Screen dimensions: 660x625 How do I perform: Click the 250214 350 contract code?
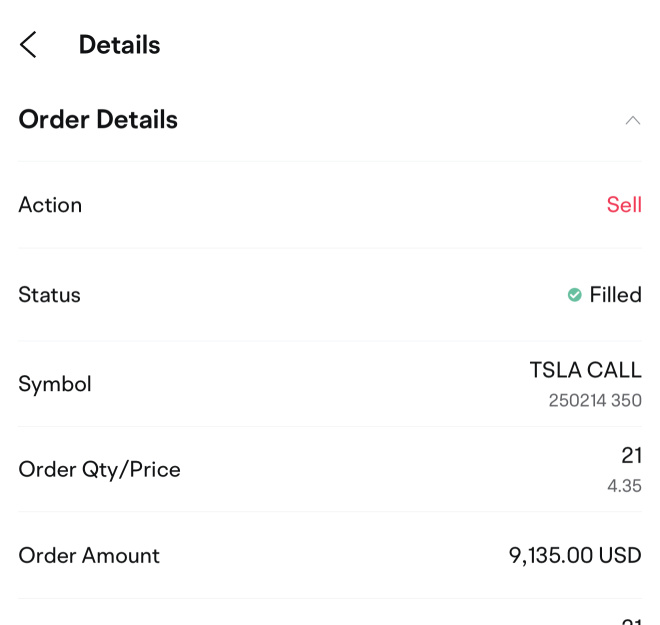[595, 400]
